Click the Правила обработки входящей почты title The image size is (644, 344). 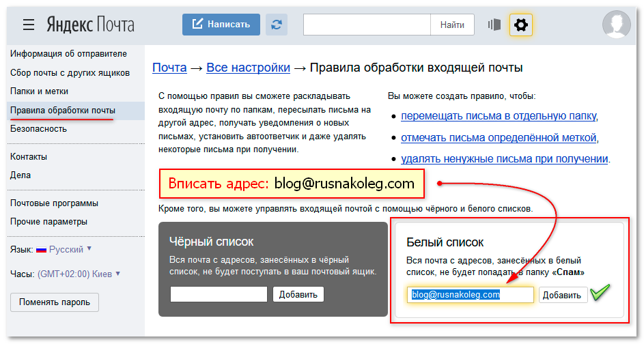pos(416,68)
